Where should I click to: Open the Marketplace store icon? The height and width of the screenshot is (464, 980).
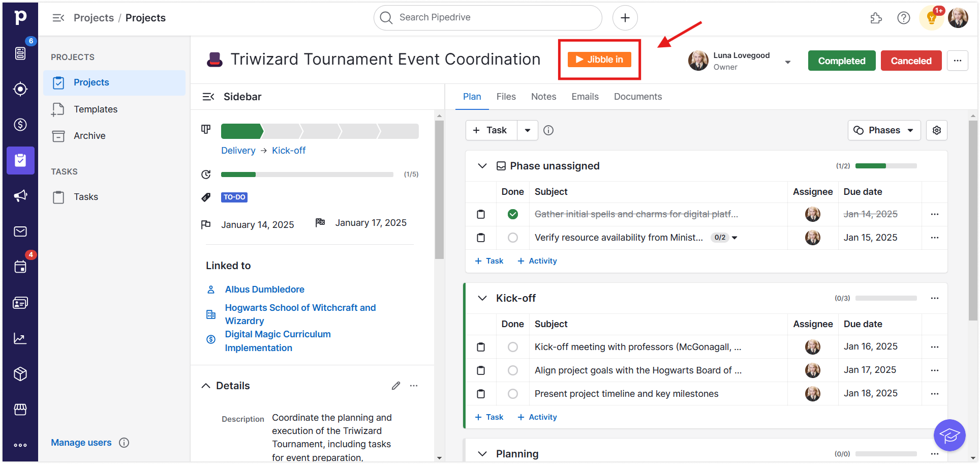pyautogui.click(x=20, y=410)
